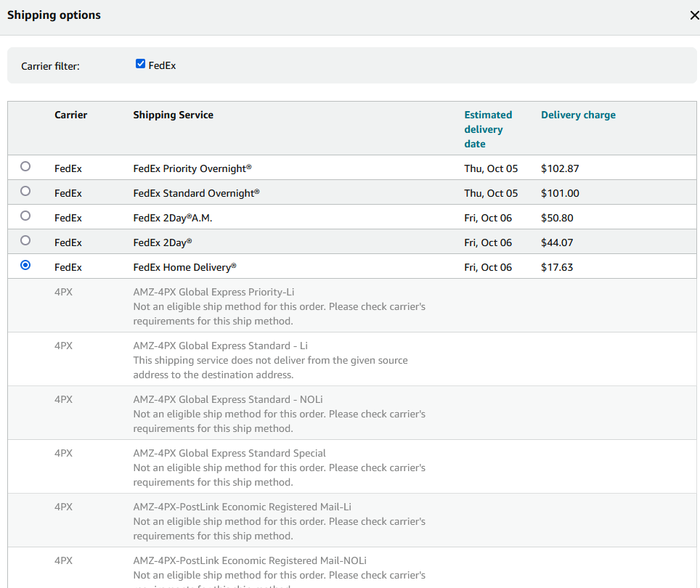Click the FedEx 2Day A.M. service name
This screenshot has width=700, height=588.
(x=173, y=219)
